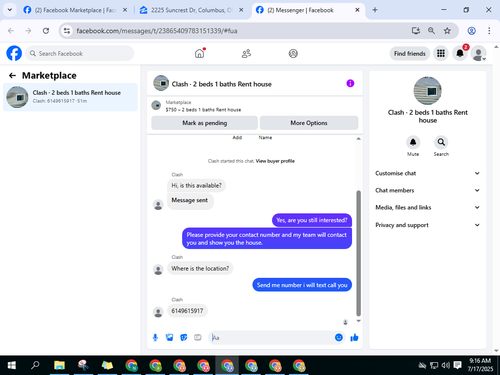Image resolution: width=500 pixels, height=375 pixels.
Task: Open the Windows notification center icon
Action: (457, 365)
